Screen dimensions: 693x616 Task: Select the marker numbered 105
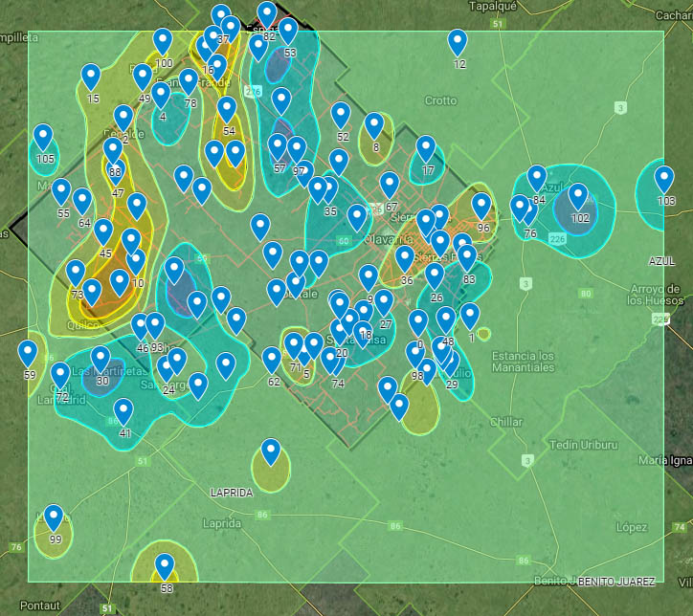click(x=43, y=138)
